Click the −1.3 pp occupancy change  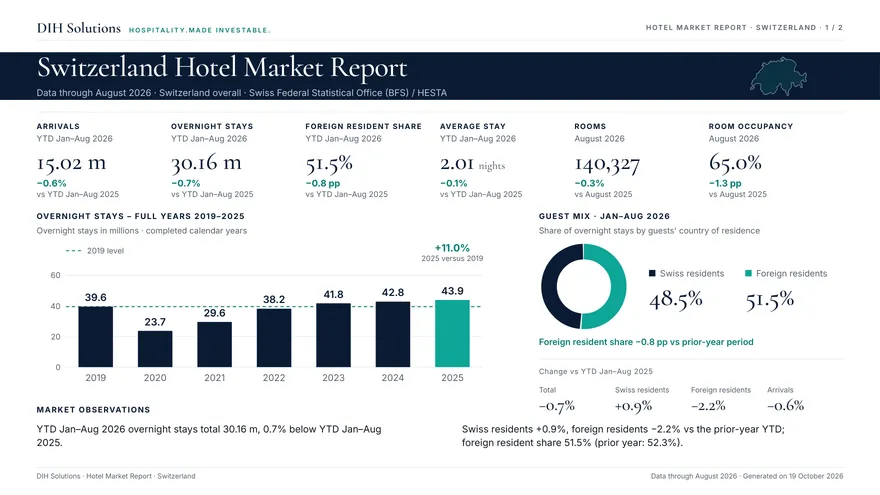[725, 184]
